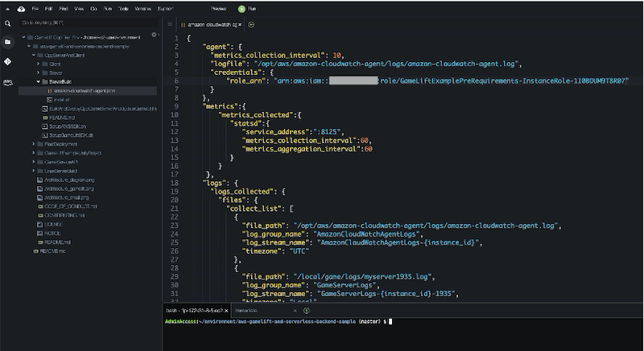Click the "role_arn" key on line 6
This screenshot has width=644, height=351.
[x=246, y=81]
